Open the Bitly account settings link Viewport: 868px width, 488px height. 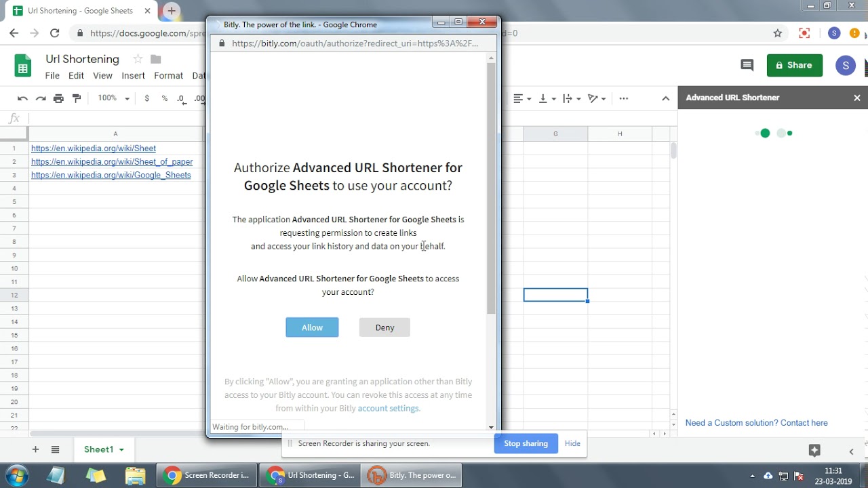coord(388,408)
